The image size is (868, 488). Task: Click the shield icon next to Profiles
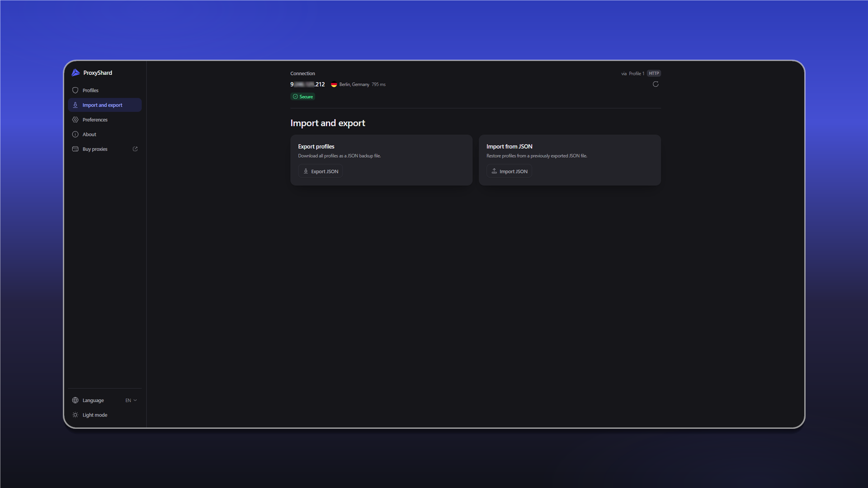coord(75,90)
